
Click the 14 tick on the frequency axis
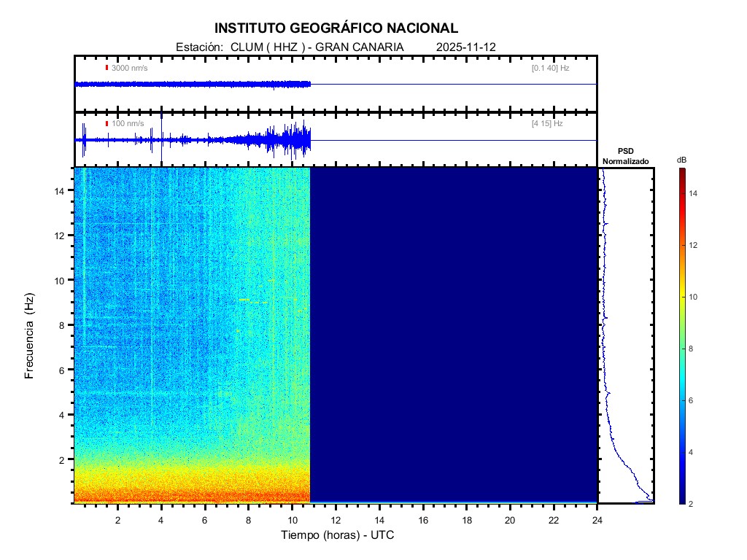61,190
